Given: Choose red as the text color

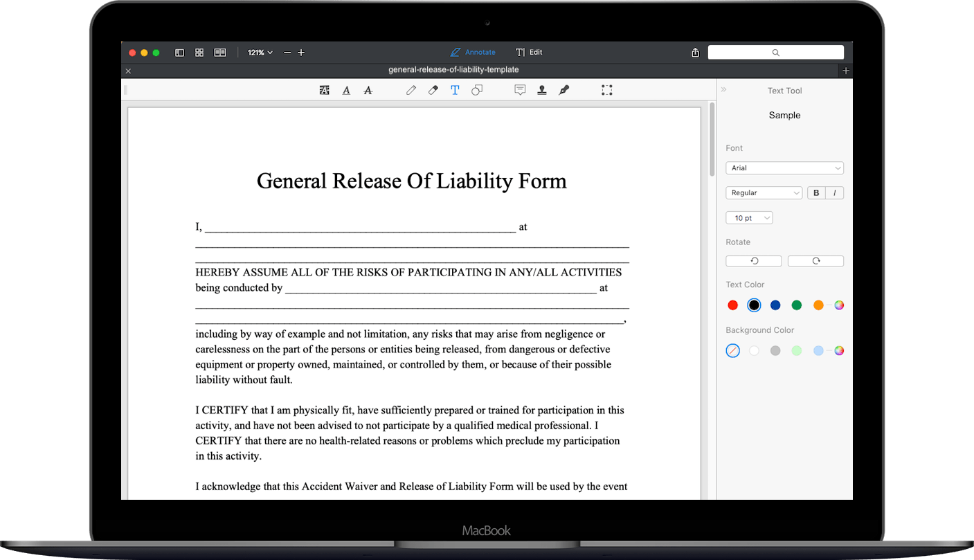Looking at the screenshot, I should point(732,305).
